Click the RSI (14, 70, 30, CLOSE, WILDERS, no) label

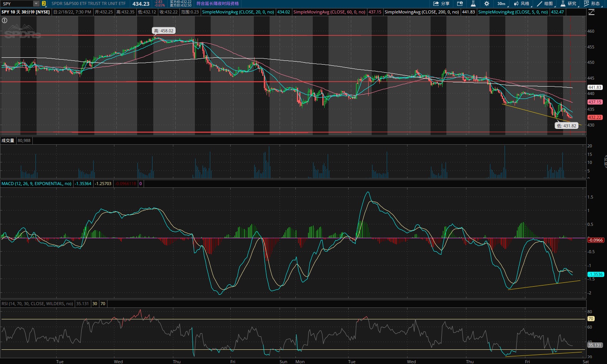pyautogui.click(x=37, y=304)
